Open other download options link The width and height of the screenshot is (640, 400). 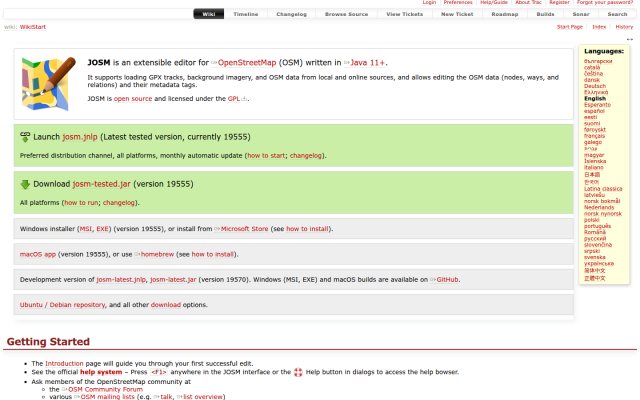166,305
